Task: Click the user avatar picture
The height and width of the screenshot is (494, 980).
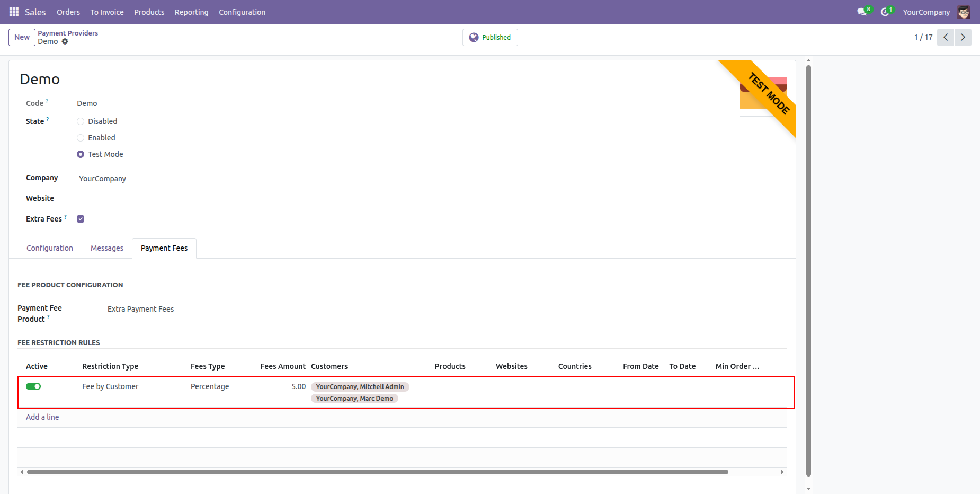Action: (x=964, y=12)
